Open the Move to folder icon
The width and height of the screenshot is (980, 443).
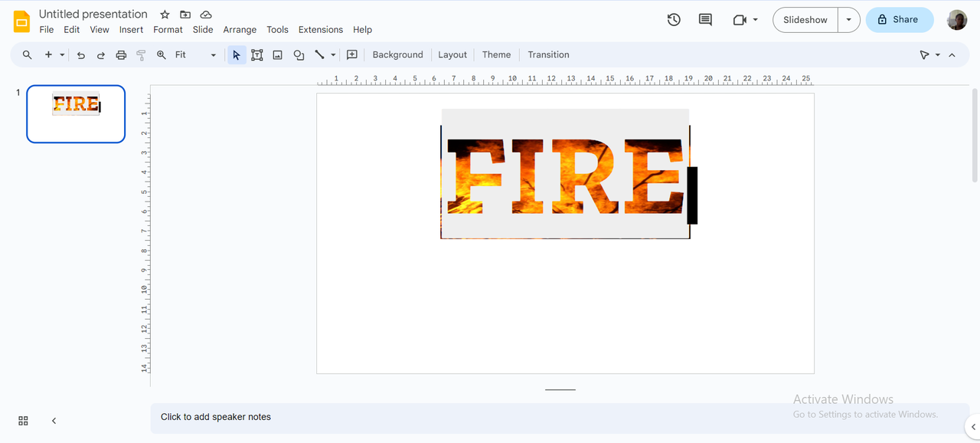point(185,15)
